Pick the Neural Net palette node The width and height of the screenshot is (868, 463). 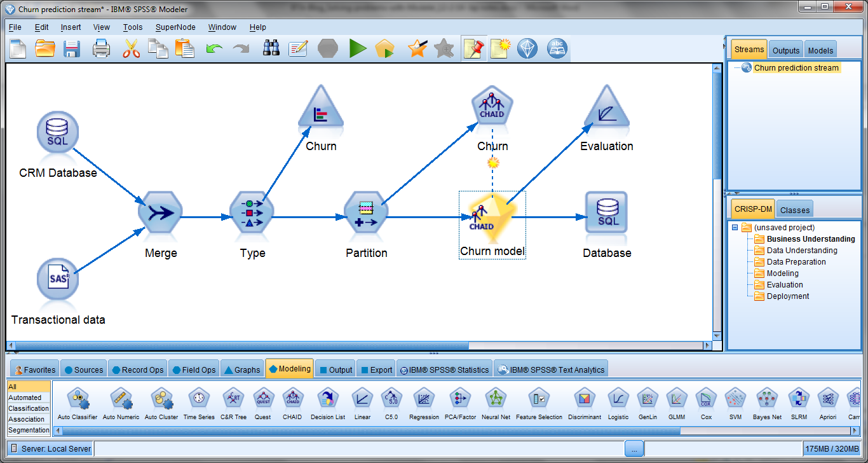(496, 404)
